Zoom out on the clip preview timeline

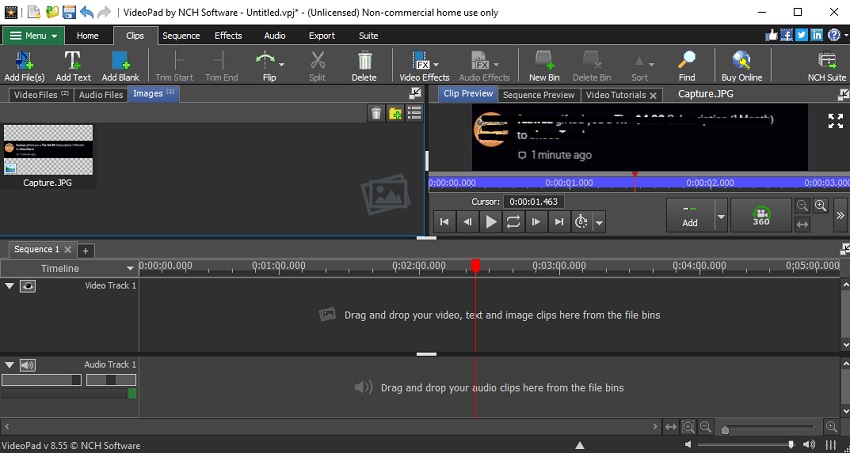click(x=802, y=205)
